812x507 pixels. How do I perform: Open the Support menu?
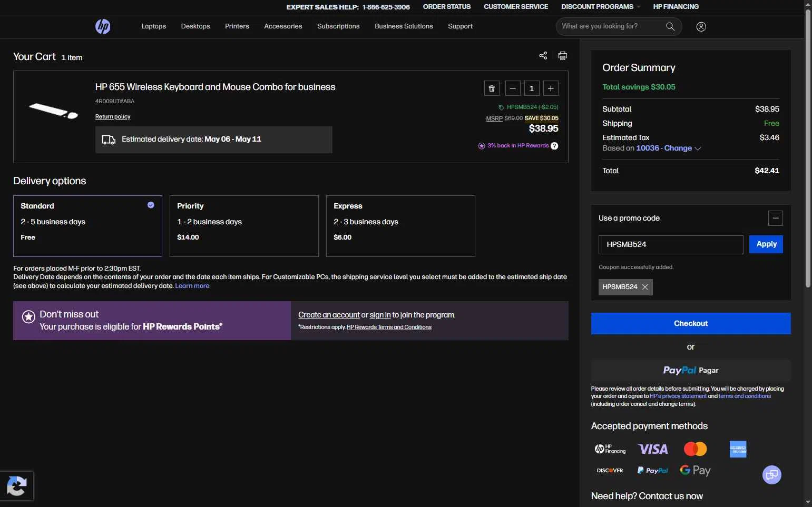[461, 26]
